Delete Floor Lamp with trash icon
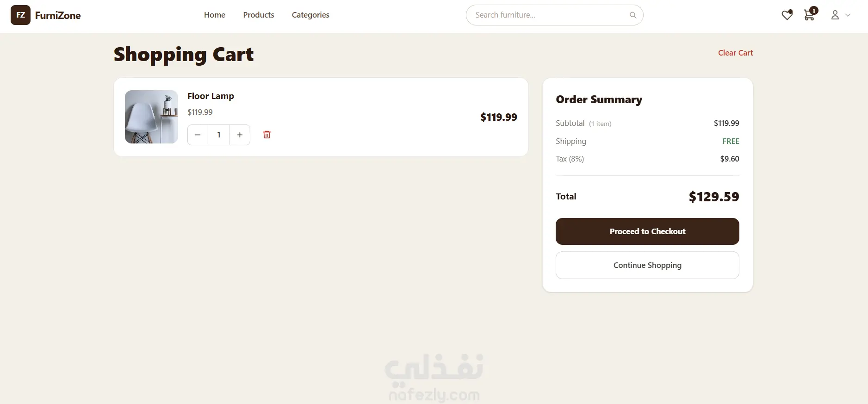Image resolution: width=868 pixels, height=404 pixels. coord(267,135)
